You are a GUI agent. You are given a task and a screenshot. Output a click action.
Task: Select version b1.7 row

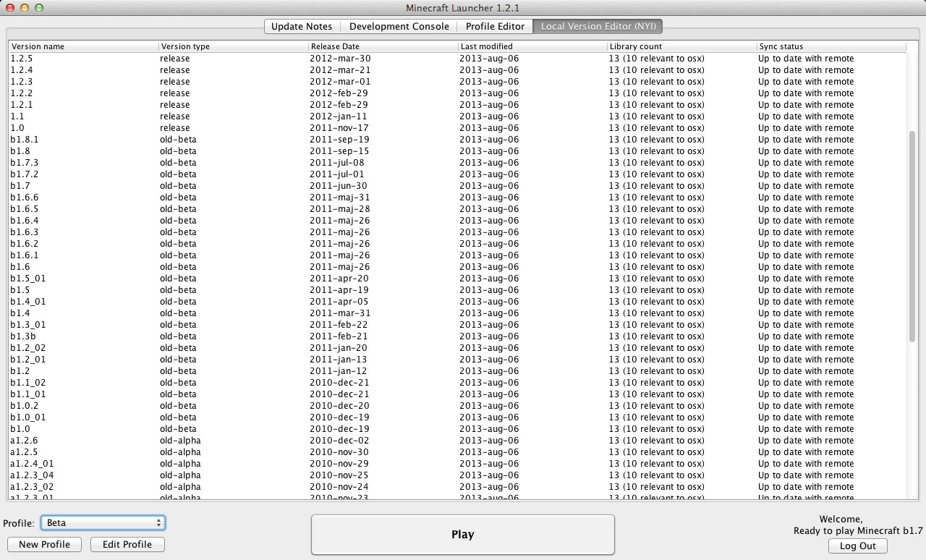pyautogui.click(x=458, y=186)
